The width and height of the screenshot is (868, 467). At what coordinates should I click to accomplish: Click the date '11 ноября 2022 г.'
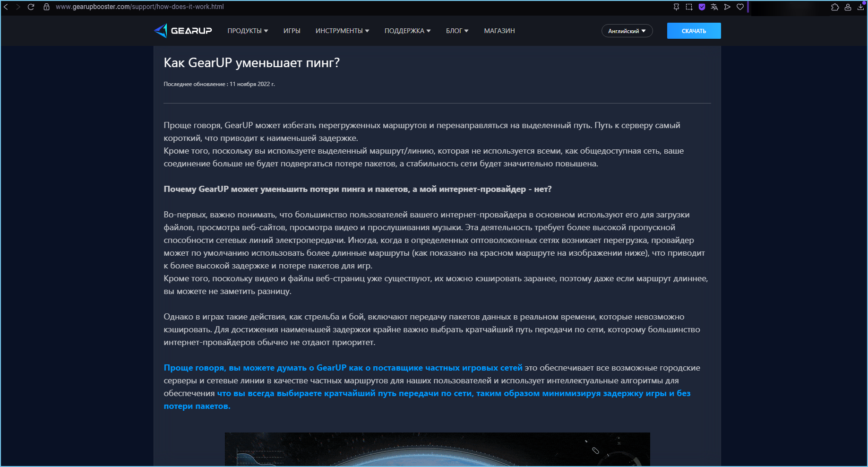point(252,84)
